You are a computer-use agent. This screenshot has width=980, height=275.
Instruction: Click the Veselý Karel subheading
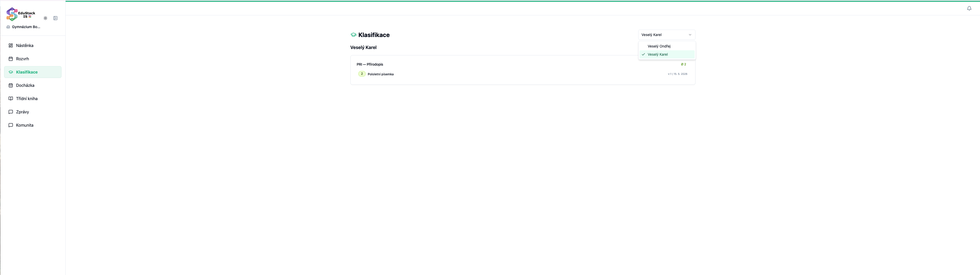pyautogui.click(x=363, y=47)
